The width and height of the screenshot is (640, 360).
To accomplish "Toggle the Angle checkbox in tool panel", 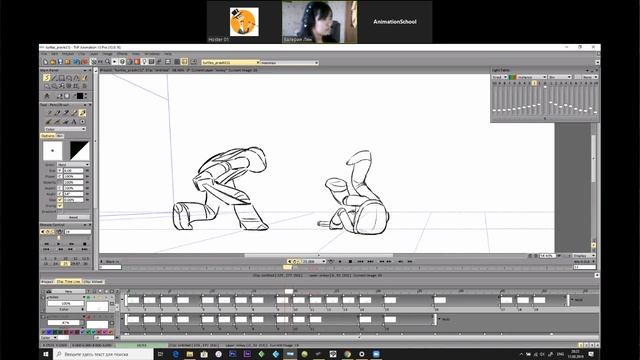I will point(60,194).
